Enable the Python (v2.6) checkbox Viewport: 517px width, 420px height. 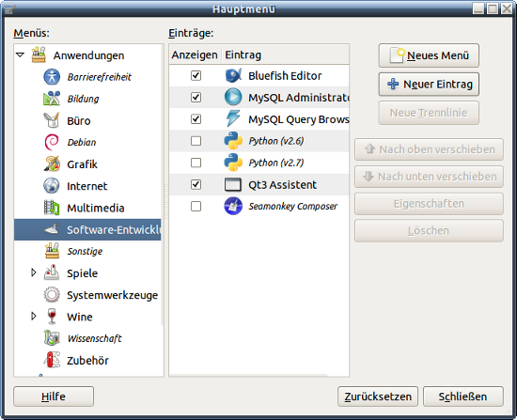pos(196,141)
